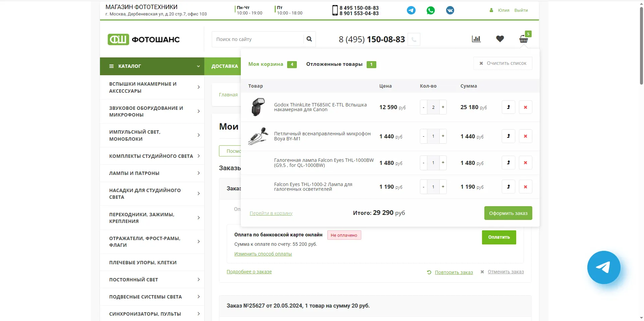Remove Godox ThinkLite flash from cart
Viewport: 644px width, 321px height.
(526, 107)
